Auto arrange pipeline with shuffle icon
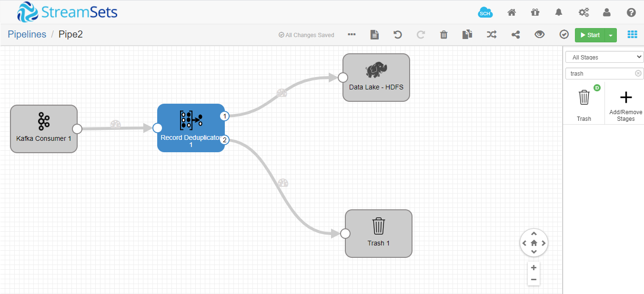The image size is (644, 294). pyautogui.click(x=492, y=35)
